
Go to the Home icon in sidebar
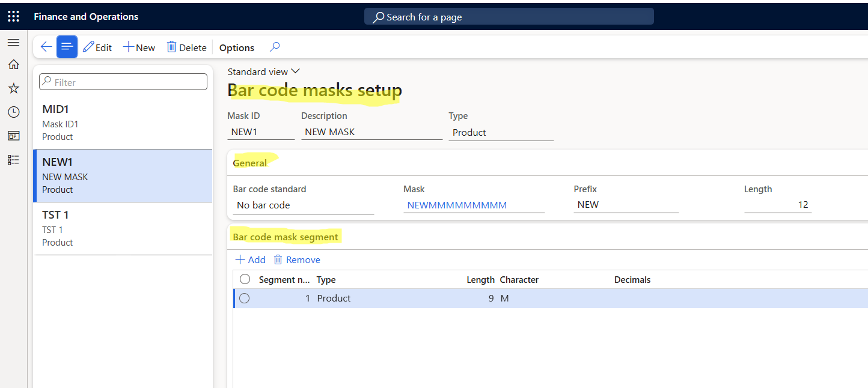click(x=13, y=65)
